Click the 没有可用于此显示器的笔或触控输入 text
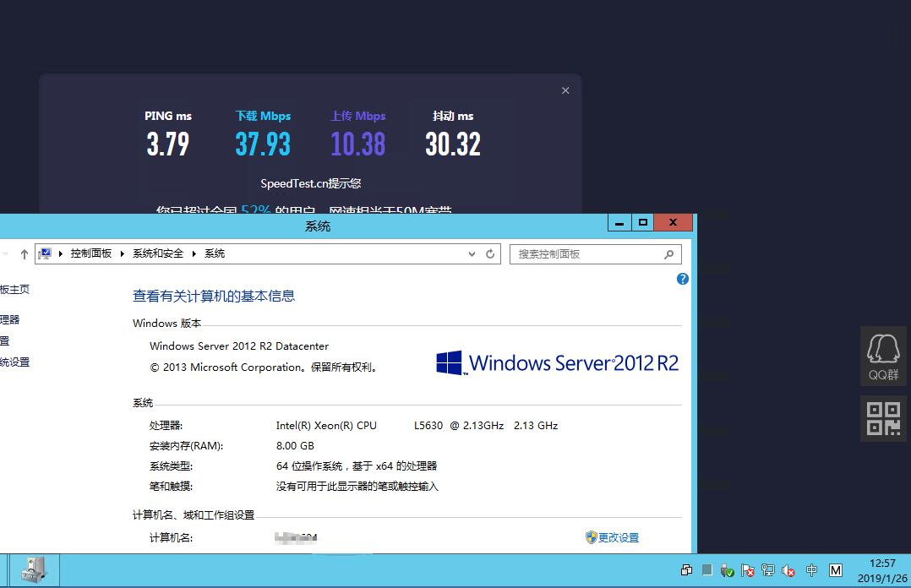Image resolution: width=911 pixels, height=588 pixels. point(357,487)
